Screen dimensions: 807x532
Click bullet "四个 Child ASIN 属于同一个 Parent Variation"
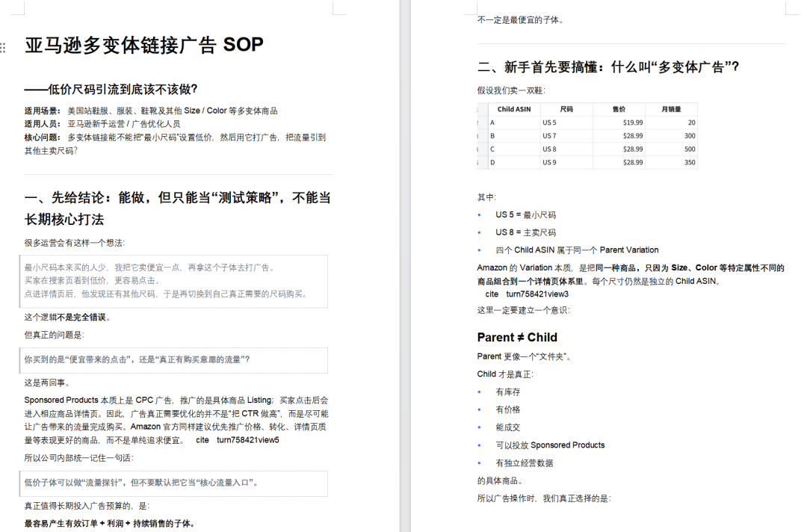point(577,250)
